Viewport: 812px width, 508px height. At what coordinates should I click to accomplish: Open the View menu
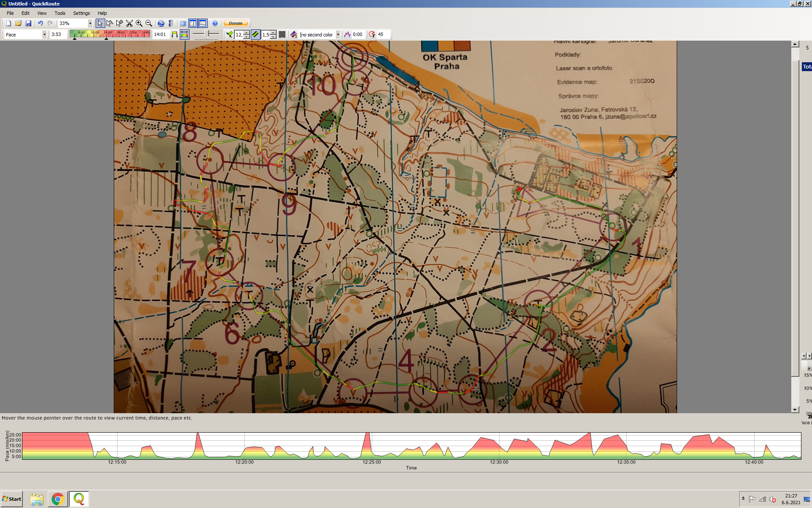tap(42, 13)
